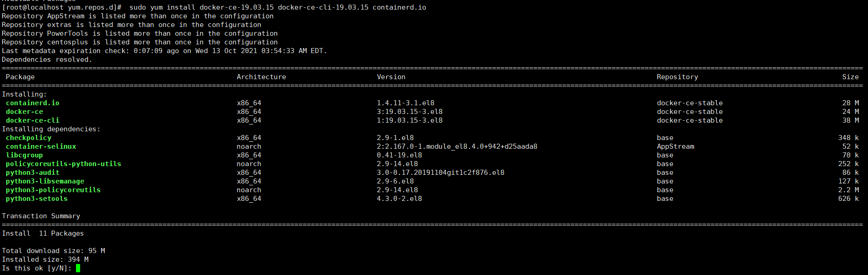Click the Version column header
868x275 pixels.
391,77
